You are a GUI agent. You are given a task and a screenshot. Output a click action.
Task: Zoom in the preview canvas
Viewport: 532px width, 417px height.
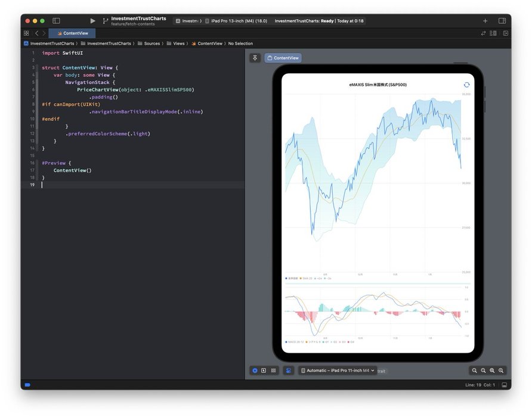pyautogui.click(x=501, y=371)
